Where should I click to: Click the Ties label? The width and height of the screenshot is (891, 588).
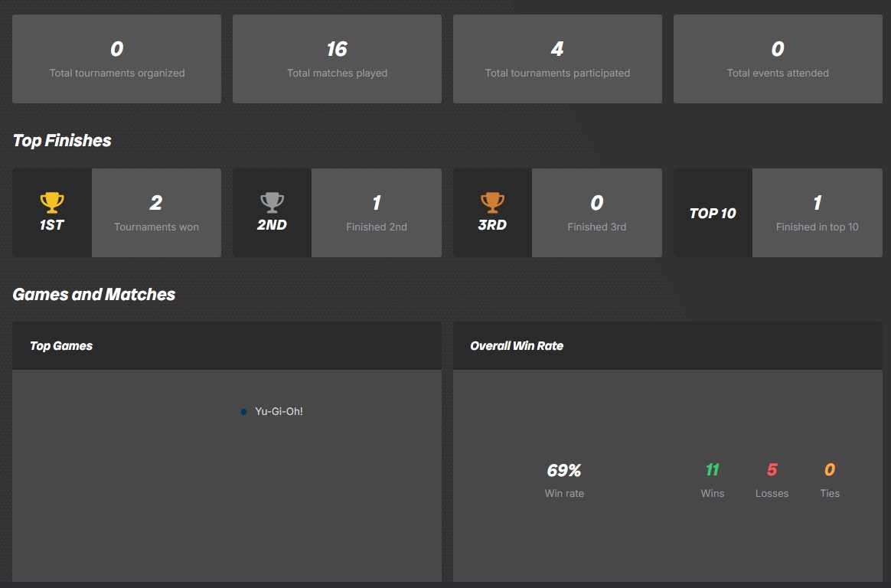click(x=830, y=493)
